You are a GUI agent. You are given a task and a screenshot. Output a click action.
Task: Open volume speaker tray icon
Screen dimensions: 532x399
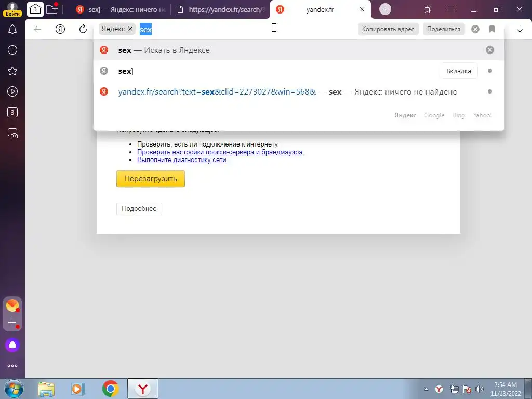click(x=480, y=389)
